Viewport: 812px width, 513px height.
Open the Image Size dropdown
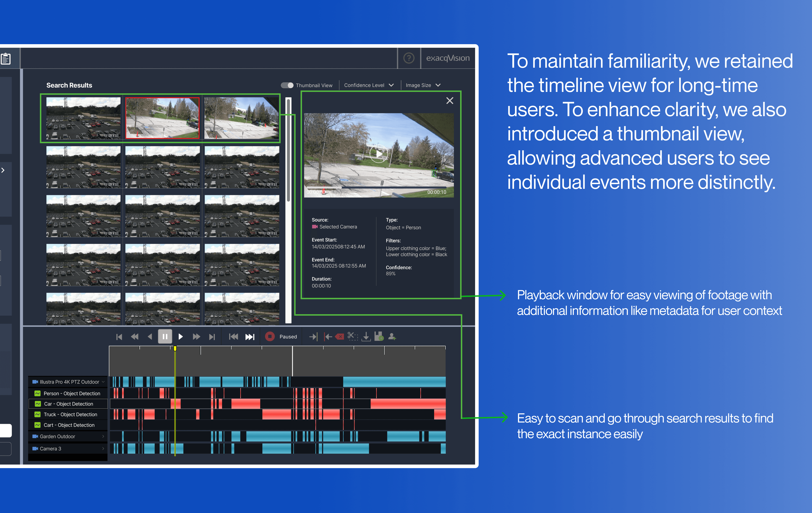[423, 85]
